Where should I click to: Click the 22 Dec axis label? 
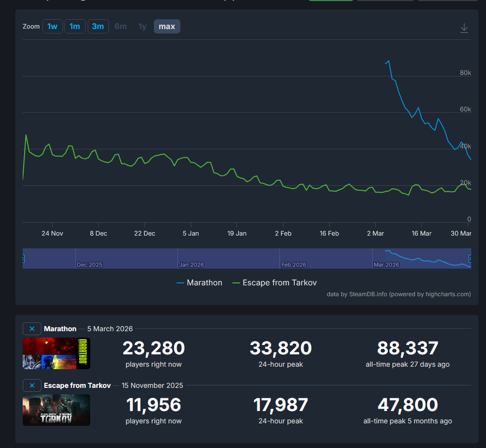[145, 233]
